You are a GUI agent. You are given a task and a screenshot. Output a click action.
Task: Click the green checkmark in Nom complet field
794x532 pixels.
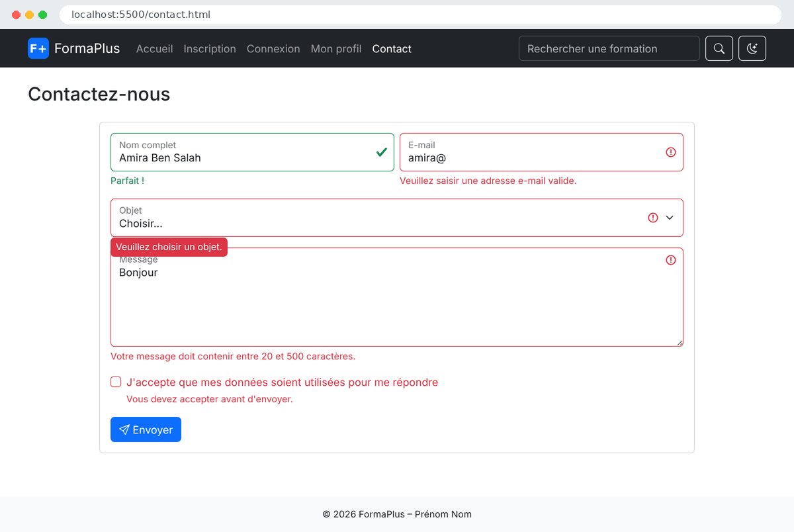382,152
